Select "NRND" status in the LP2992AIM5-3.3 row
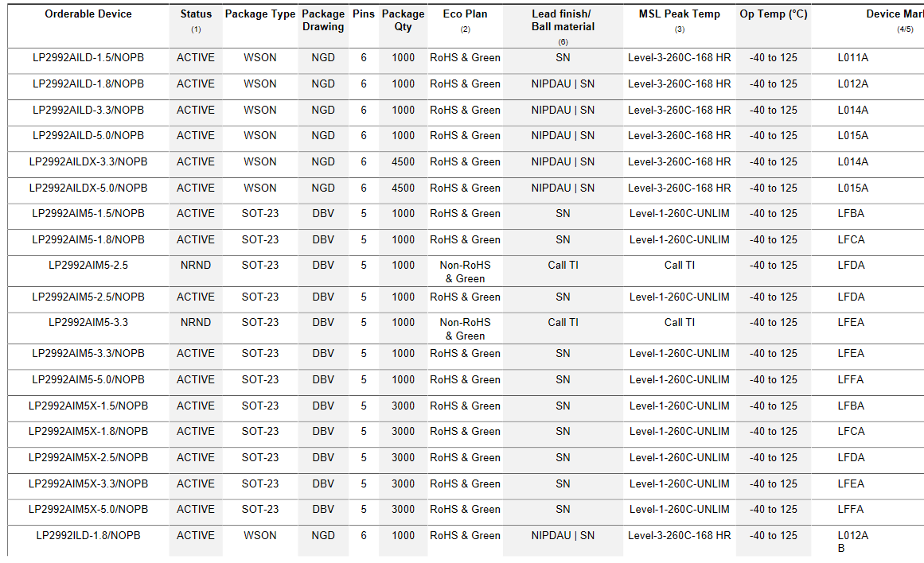Viewport: 924px width, 563px height. click(x=196, y=323)
